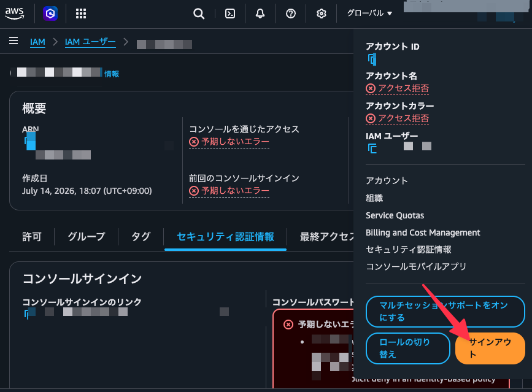Open the help question mark menu
Image resolution: width=532 pixels, height=392 pixels.
(291, 13)
